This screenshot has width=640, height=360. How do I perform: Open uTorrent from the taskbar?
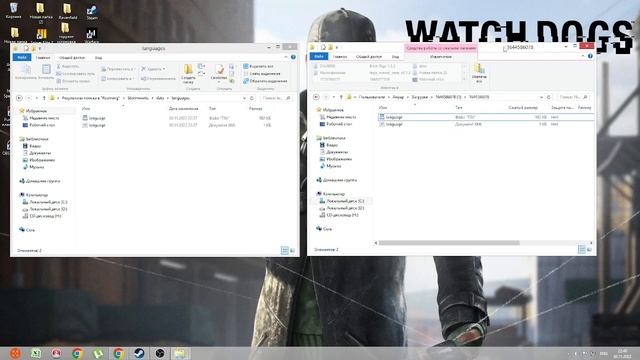pos(98,353)
